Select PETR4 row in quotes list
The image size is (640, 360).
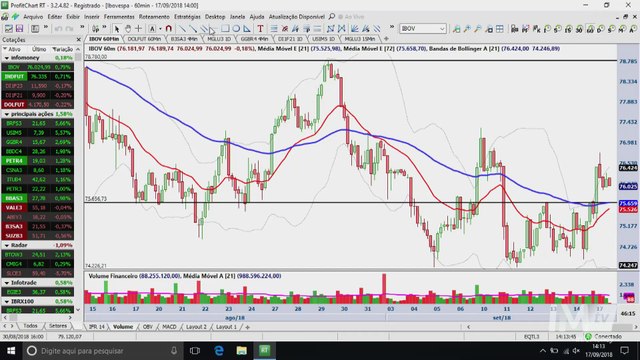tap(38, 161)
